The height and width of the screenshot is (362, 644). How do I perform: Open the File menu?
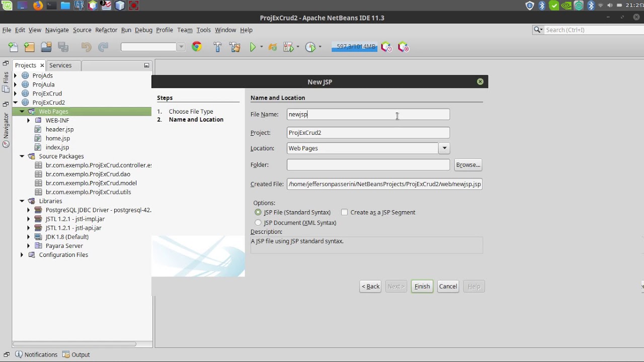point(7,30)
